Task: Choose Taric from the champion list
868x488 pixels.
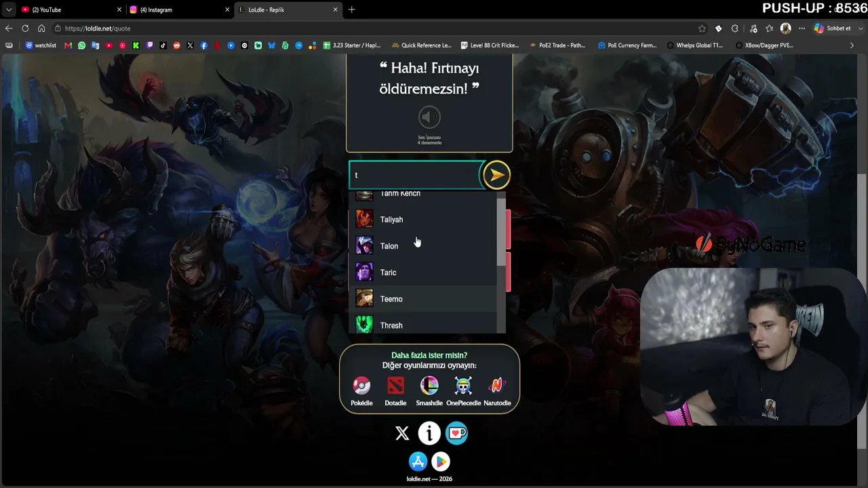Action: (423, 272)
